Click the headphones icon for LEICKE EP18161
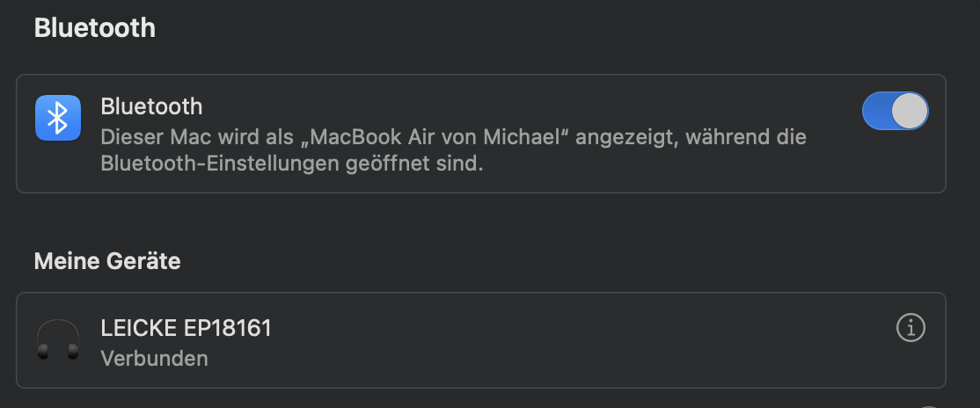The image size is (980, 408). [58, 340]
